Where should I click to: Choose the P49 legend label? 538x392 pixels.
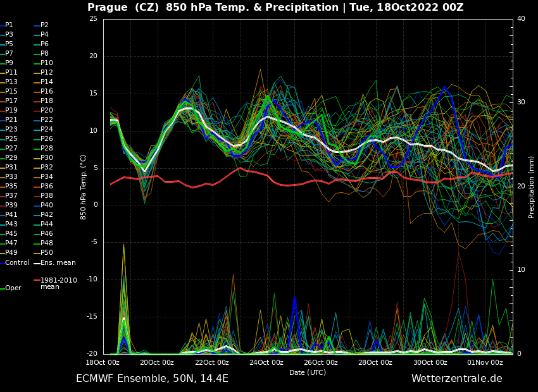[x=11, y=252]
